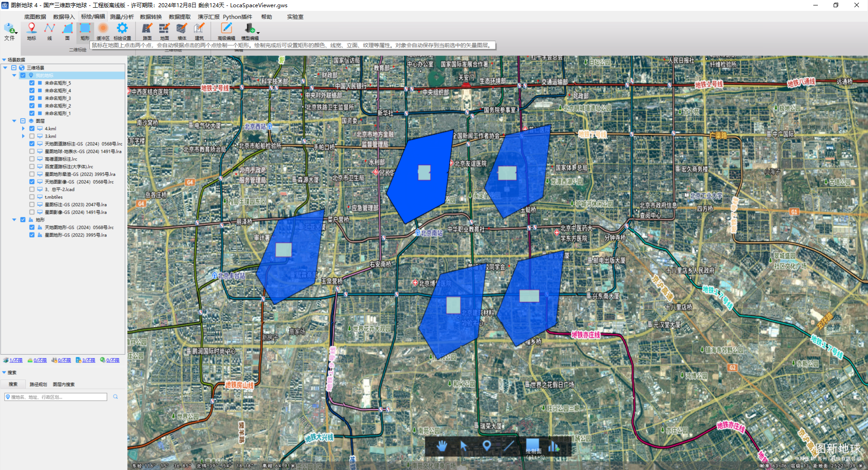Choose the hand pan tool in map toolbar
Viewport: 868px width, 470px height.
[x=442, y=446]
